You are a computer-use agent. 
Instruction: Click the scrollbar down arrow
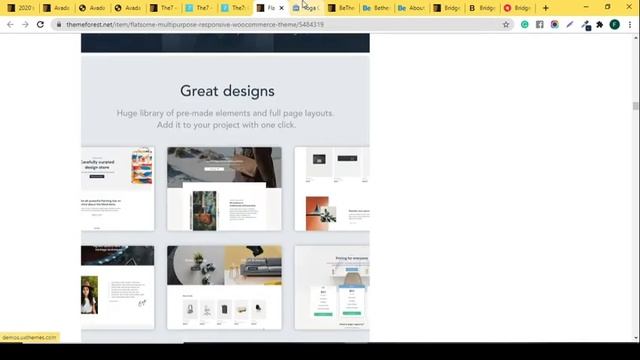[636, 338]
